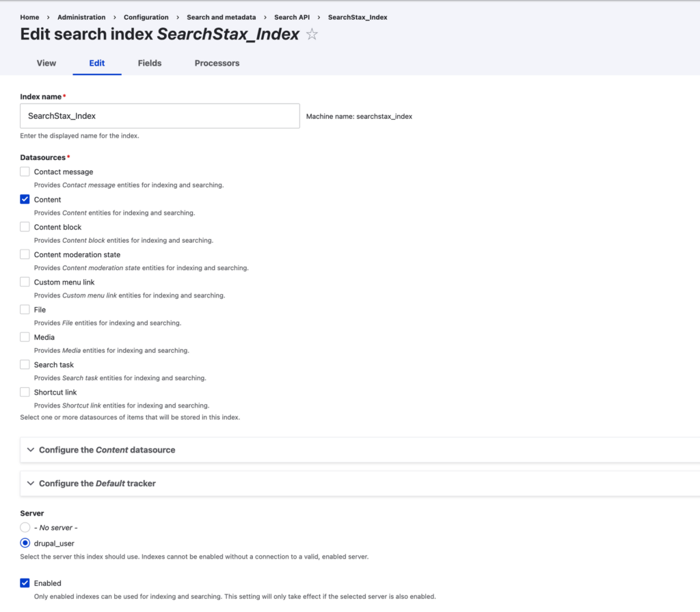
Task: Go to Search API breadcrumb
Action: click(292, 17)
